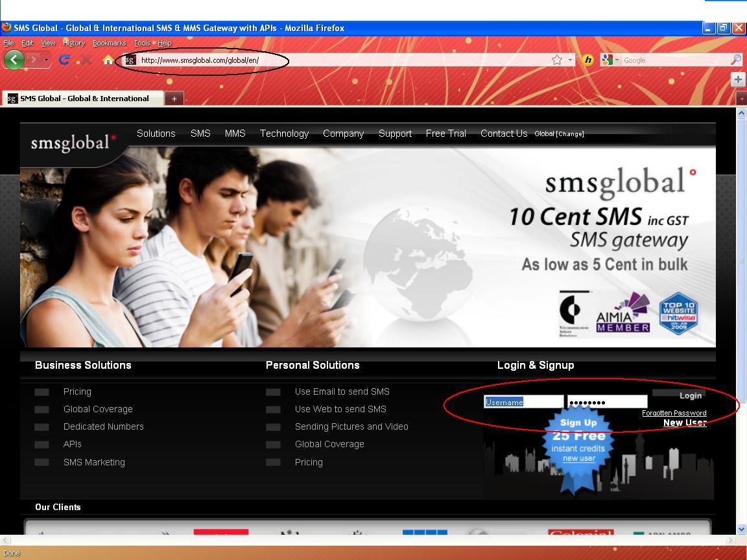747x560 pixels.
Task: Open the SMS Marketing link
Action: tap(94, 462)
